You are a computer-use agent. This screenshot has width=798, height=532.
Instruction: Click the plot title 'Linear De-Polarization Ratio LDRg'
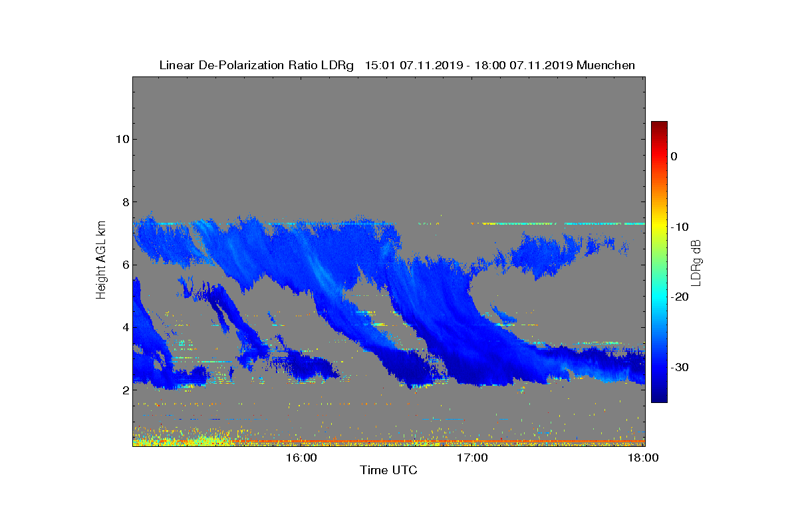tap(257, 65)
